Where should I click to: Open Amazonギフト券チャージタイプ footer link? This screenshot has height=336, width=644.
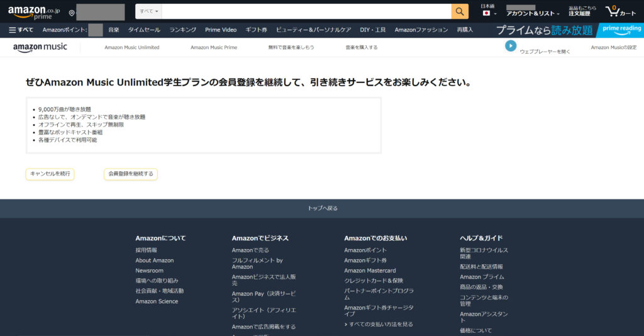tap(379, 311)
